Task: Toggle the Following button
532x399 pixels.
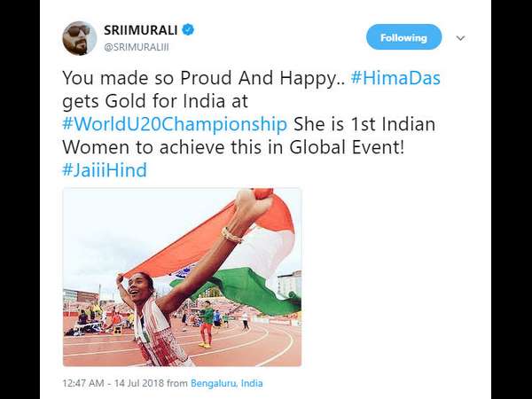Action: (x=403, y=37)
